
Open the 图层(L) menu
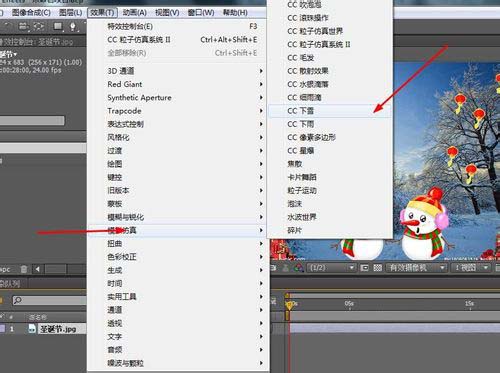click(71, 13)
